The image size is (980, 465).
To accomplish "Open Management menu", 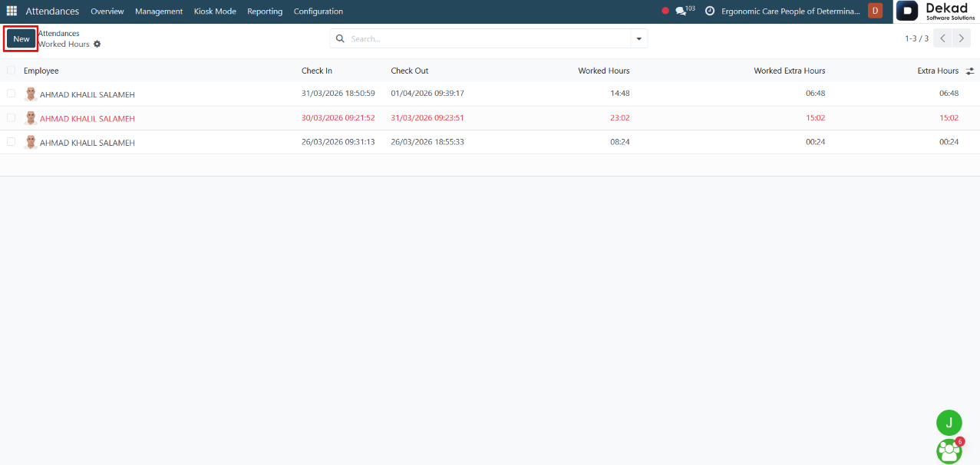I will (x=159, y=12).
